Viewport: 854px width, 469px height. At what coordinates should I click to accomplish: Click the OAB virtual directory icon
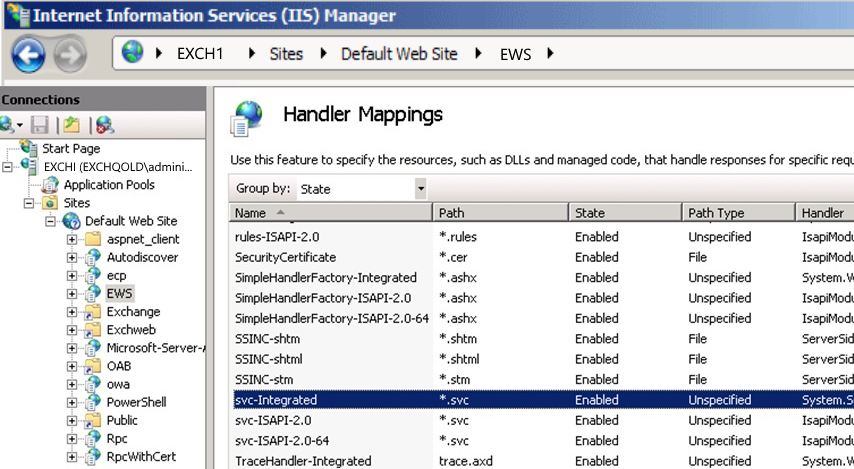(93, 366)
